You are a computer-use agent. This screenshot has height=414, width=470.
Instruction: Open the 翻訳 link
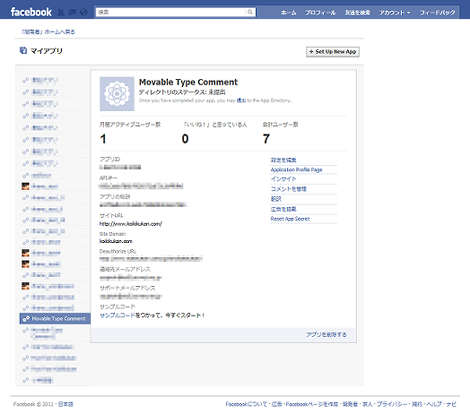tap(276, 199)
